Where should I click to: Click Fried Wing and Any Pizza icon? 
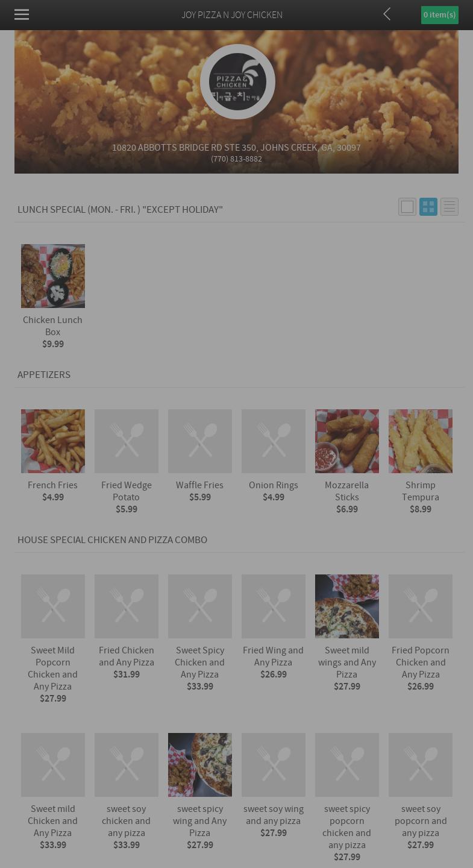click(x=274, y=606)
